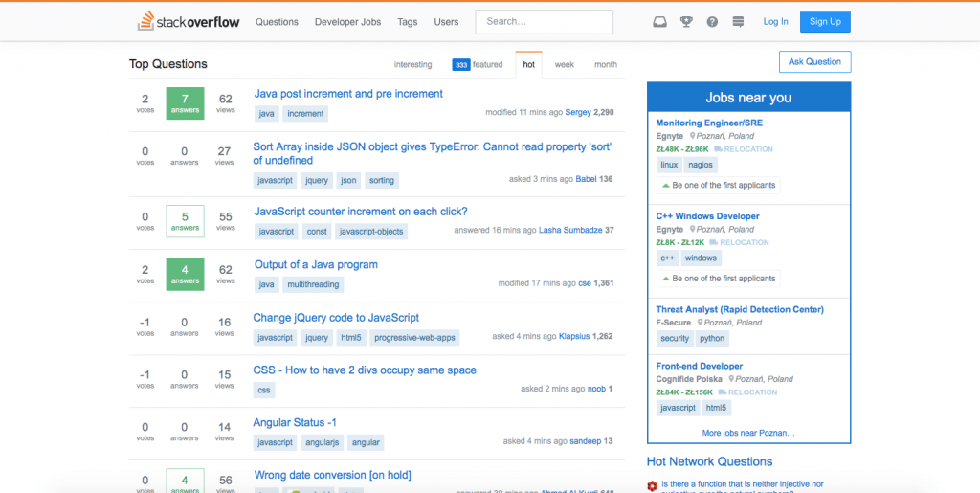
Task: Click the Stack Overflow logo
Action: (x=189, y=21)
